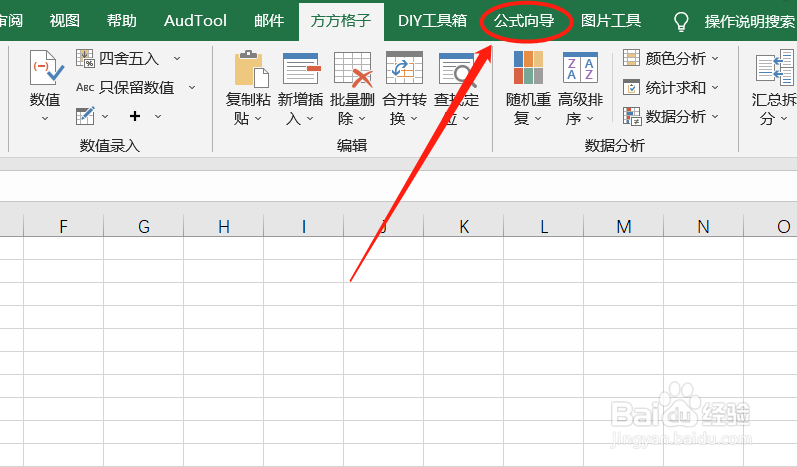Click the 数据分析 chart icon

click(632, 116)
